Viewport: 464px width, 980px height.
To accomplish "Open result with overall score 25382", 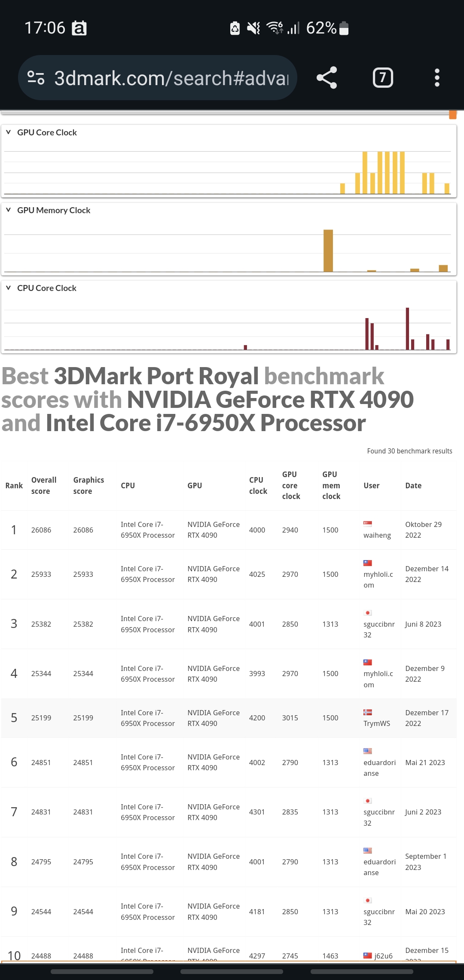I will pos(41,624).
